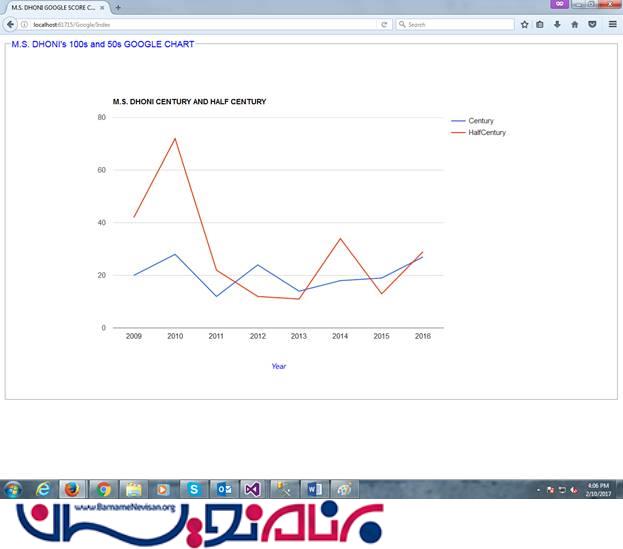Image resolution: width=623 pixels, height=549 pixels.
Task: Click the Century line point at 2012
Action: click(x=257, y=265)
